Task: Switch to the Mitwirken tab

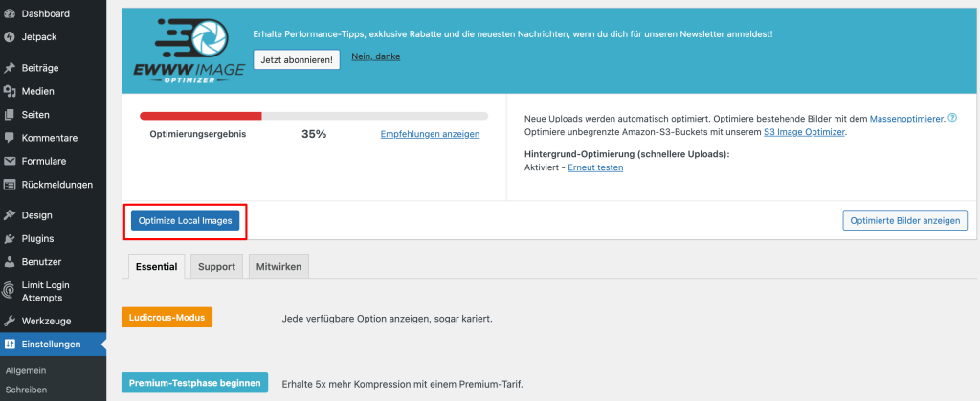Action: point(278,267)
